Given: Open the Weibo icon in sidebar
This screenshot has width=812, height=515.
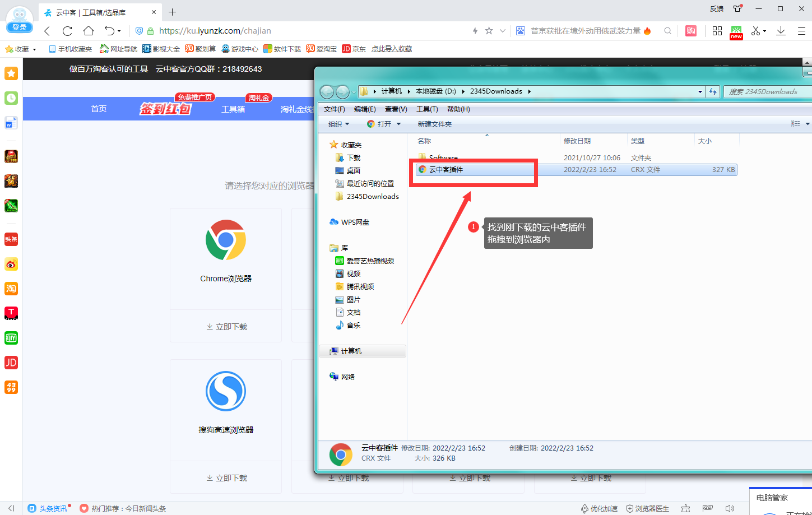Looking at the screenshot, I should (x=11, y=264).
